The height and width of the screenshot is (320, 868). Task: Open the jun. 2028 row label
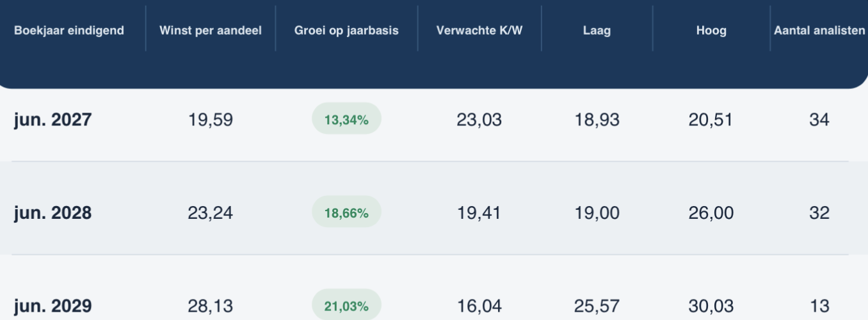(x=53, y=212)
